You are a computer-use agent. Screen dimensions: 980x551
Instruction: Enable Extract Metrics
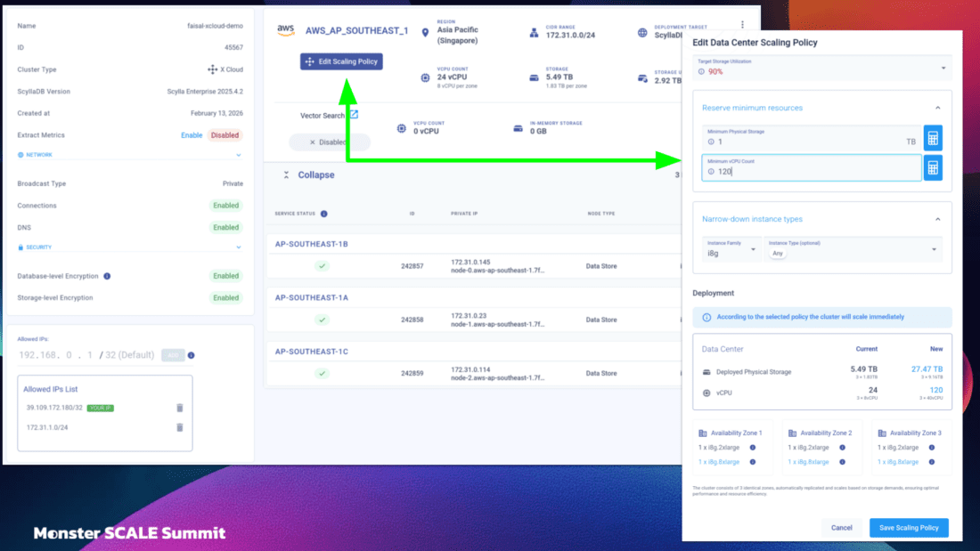coord(192,135)
